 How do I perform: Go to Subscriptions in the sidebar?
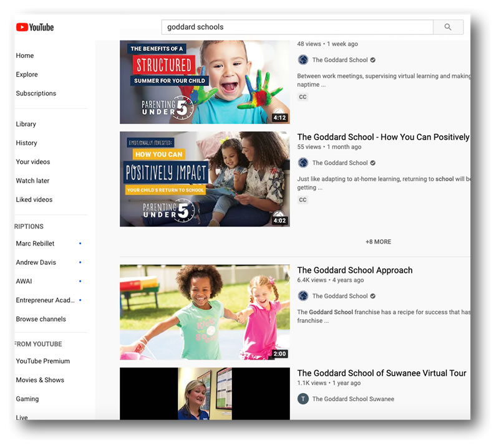pyautogui.click(x=34, y=93)
